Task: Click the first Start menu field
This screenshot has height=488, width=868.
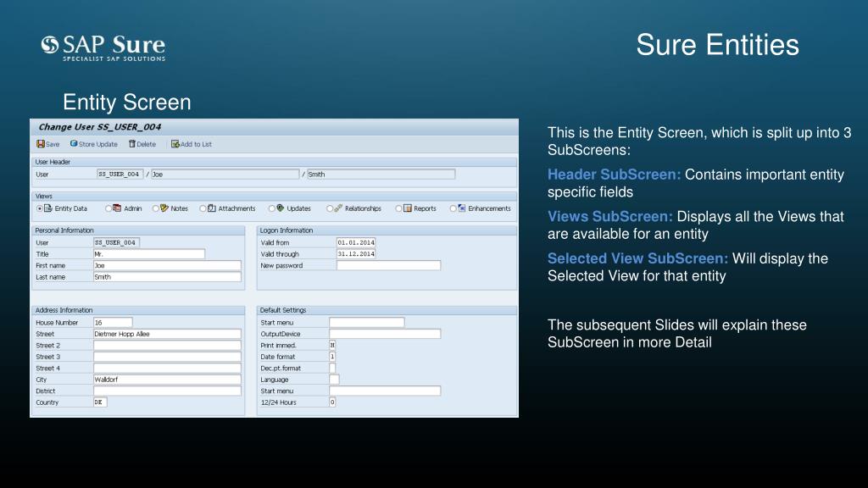Action: coord(367,323)
